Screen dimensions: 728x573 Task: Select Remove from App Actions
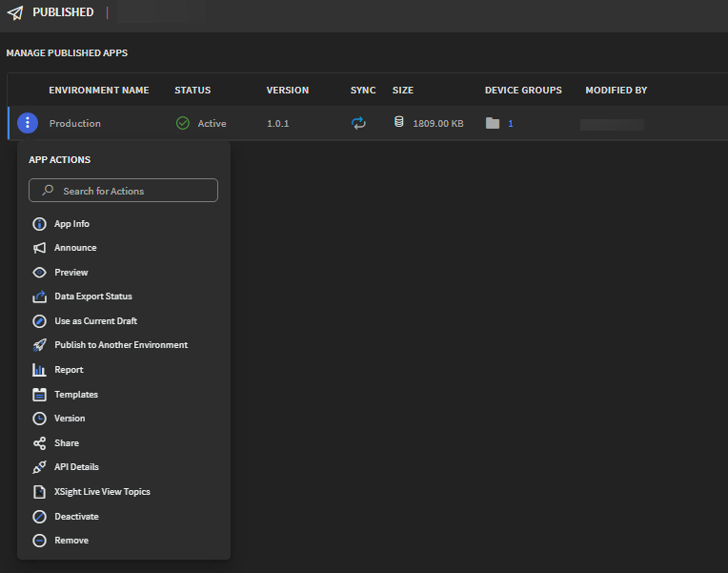tap(71, 541)
